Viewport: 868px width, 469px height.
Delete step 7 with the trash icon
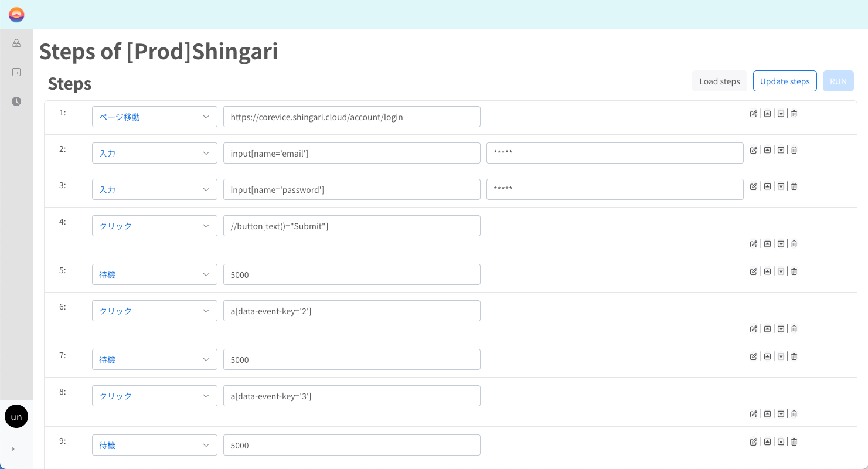tap(794, 356)
